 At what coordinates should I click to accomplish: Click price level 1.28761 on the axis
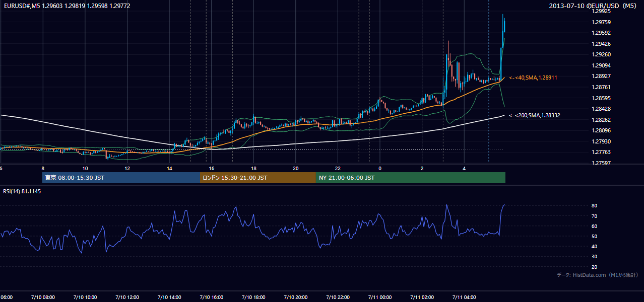click(x=601, y=87)
